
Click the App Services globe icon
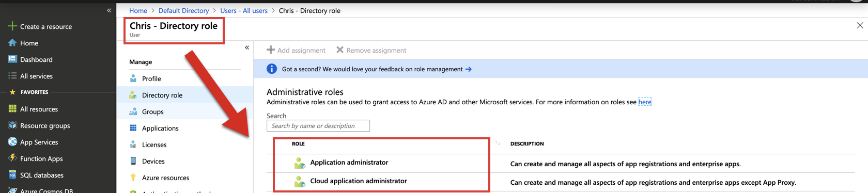tap(12, 142)
